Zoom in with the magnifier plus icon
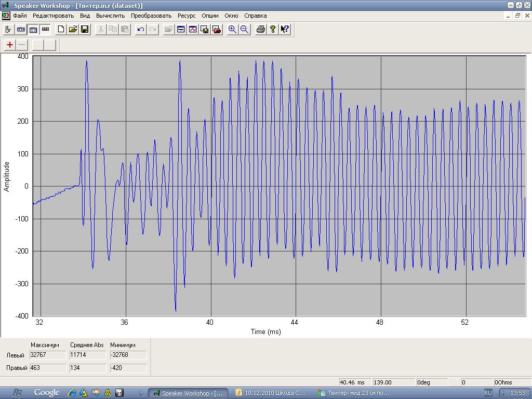 click(x=232, y=30)
